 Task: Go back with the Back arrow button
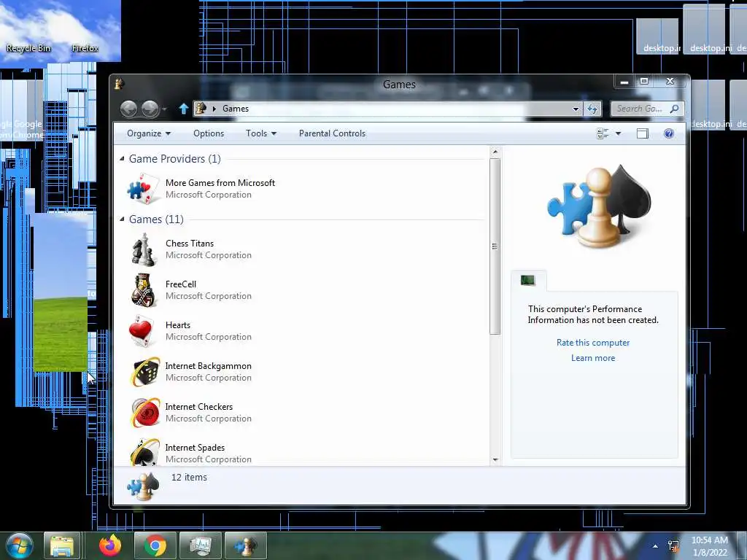128,109
